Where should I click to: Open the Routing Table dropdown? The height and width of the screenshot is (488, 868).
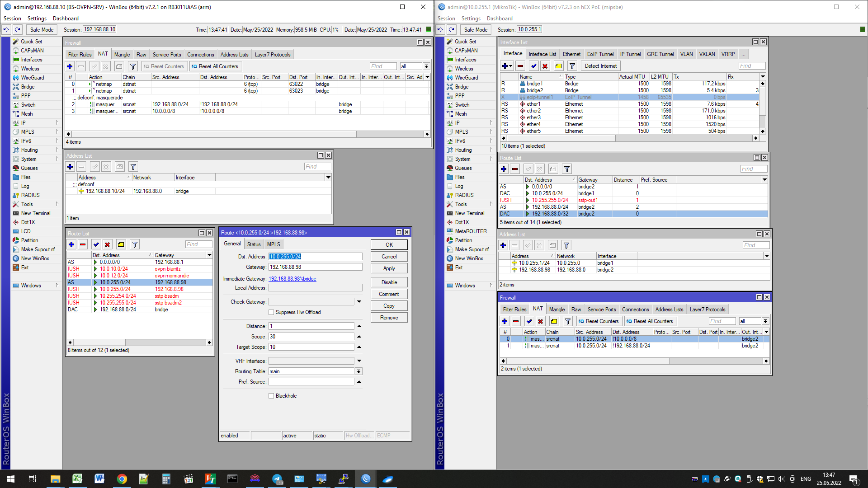pos(359,371)
